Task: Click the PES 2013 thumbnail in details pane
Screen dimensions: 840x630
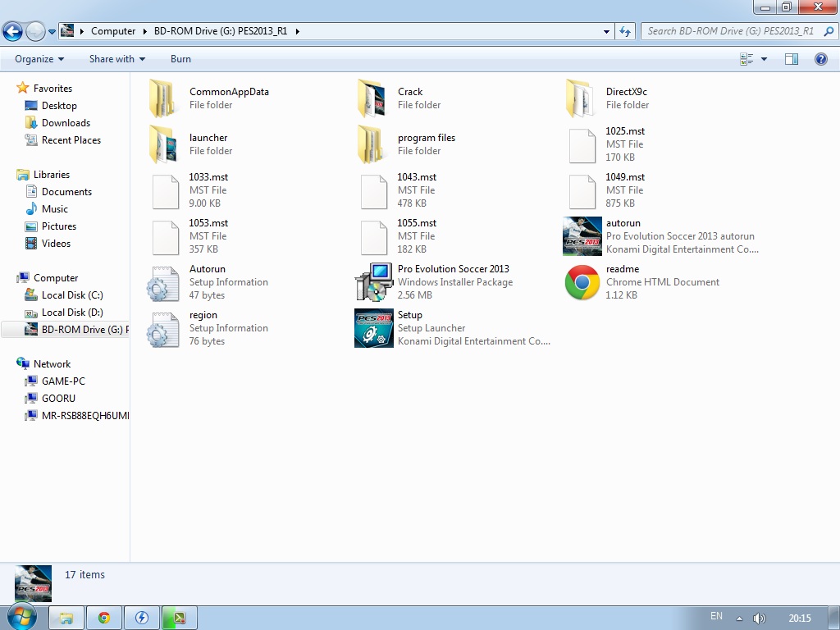Action: tap(33, 583)
